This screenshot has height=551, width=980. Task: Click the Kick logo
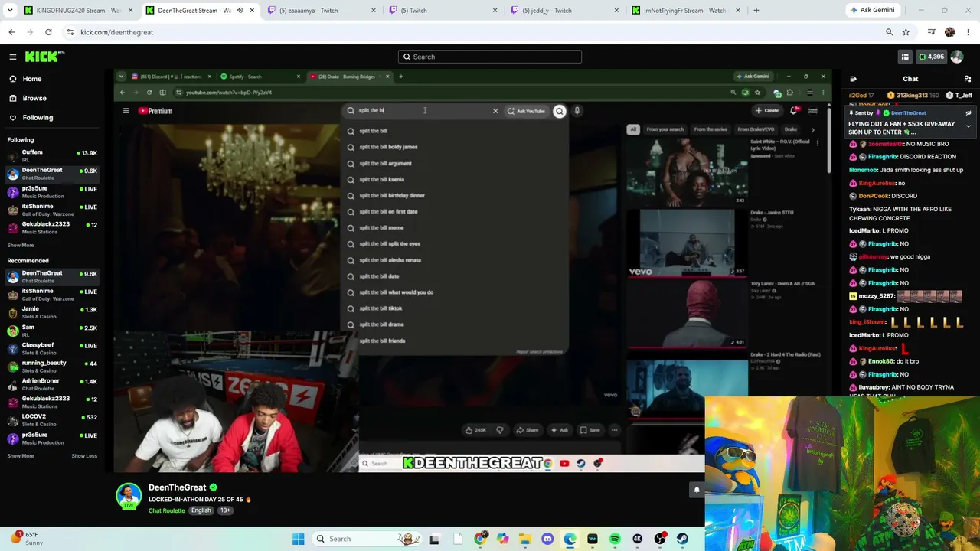44,57
